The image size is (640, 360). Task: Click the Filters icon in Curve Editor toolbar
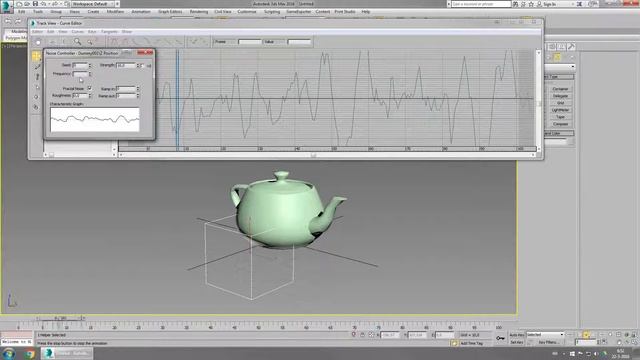(38, 42)
